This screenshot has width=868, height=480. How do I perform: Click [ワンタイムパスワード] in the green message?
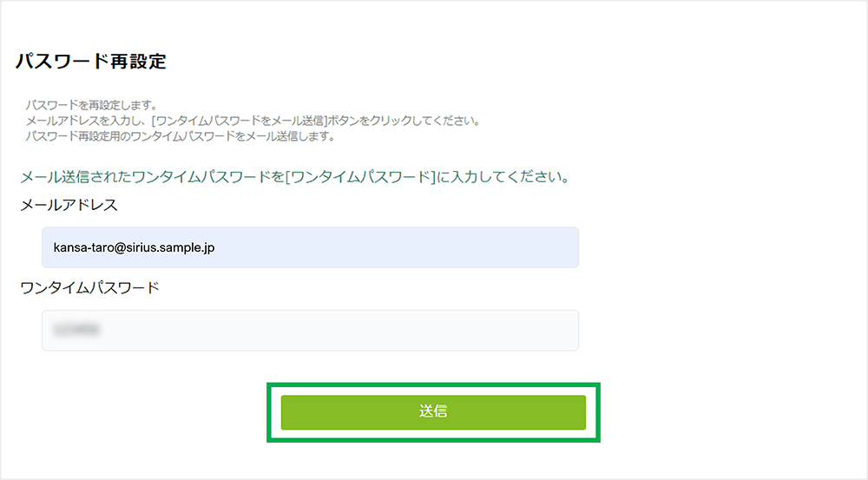(360, 178)
